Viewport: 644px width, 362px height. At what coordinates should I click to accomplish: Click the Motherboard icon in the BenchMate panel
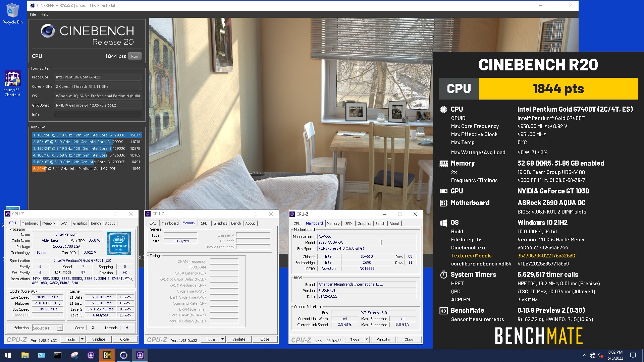click(443, 203)
